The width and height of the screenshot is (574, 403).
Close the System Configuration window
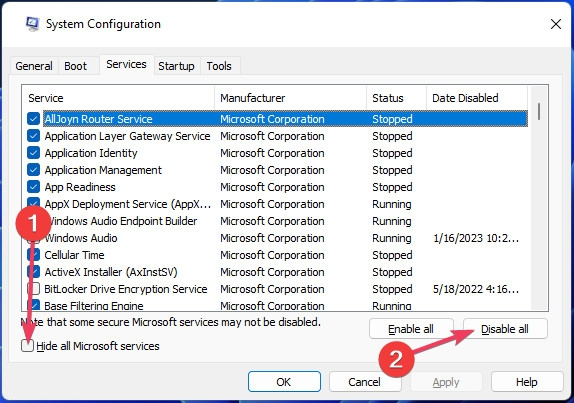click(x=556, y=25)
